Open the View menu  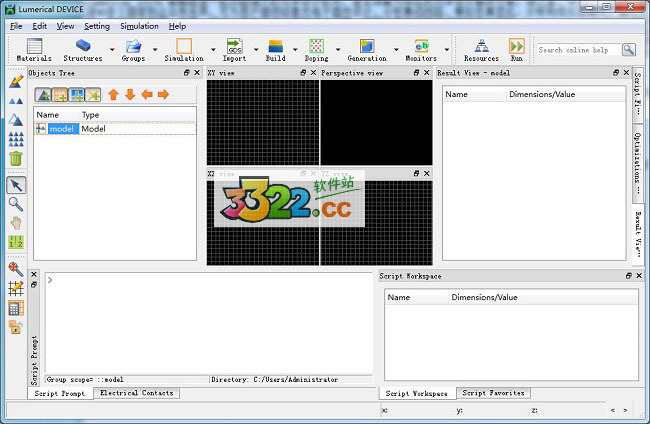pos(65,26)
